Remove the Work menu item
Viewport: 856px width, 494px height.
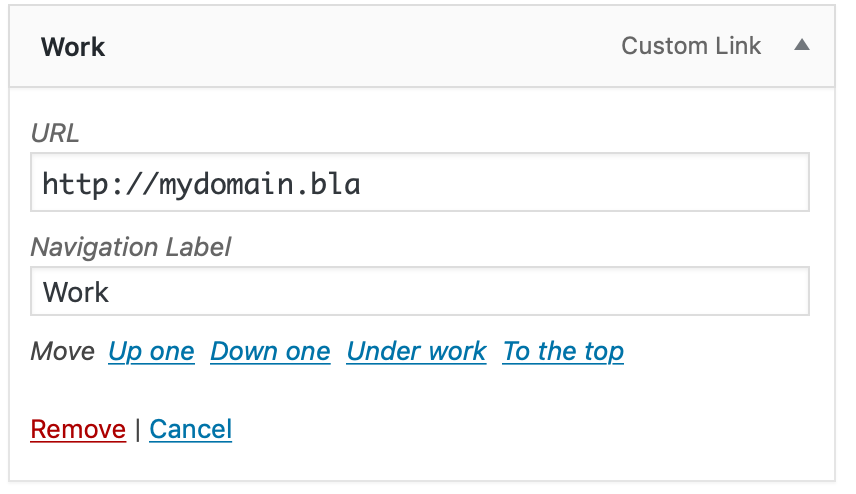click(78, 429)
